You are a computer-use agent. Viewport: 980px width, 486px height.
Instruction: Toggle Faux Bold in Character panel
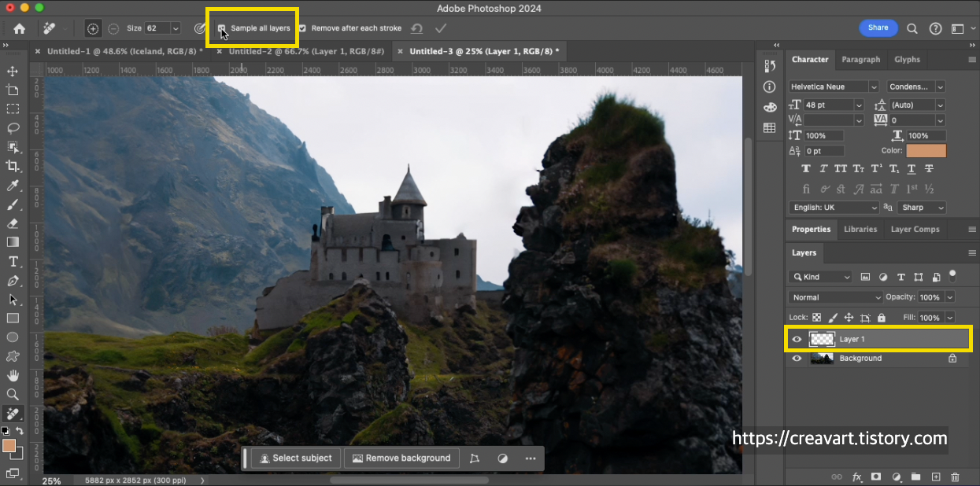click(806, 169)
